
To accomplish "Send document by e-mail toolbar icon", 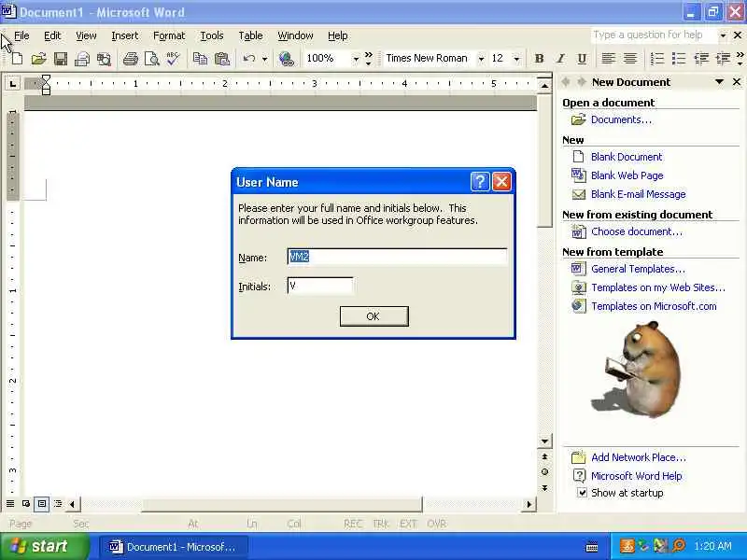I will [82, 59].
